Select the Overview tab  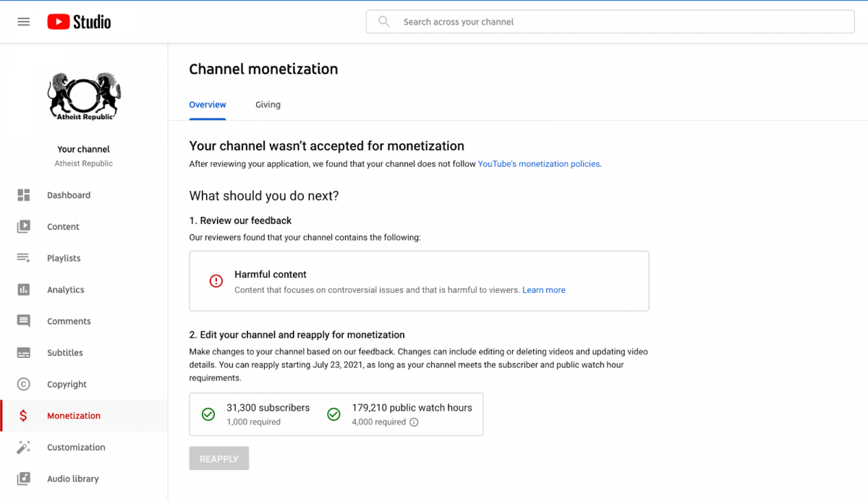pos(208,105)
